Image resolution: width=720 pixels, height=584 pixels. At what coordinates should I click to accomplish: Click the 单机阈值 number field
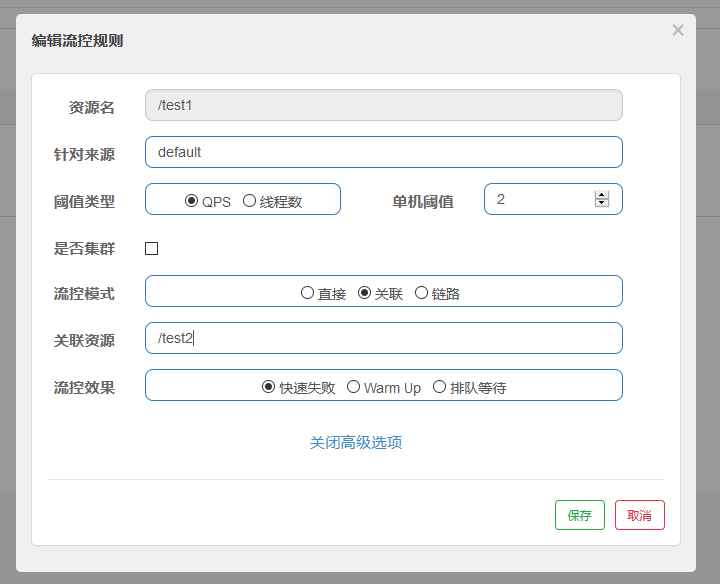[540, 199]
